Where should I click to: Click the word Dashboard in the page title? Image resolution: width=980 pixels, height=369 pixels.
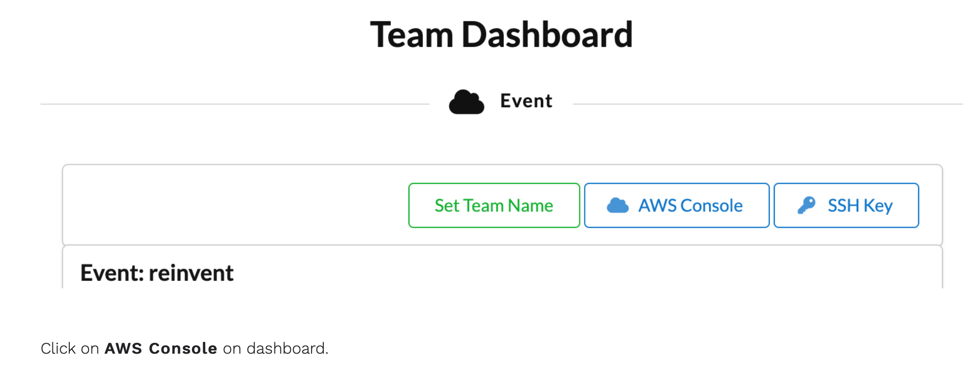pos(547,35)
